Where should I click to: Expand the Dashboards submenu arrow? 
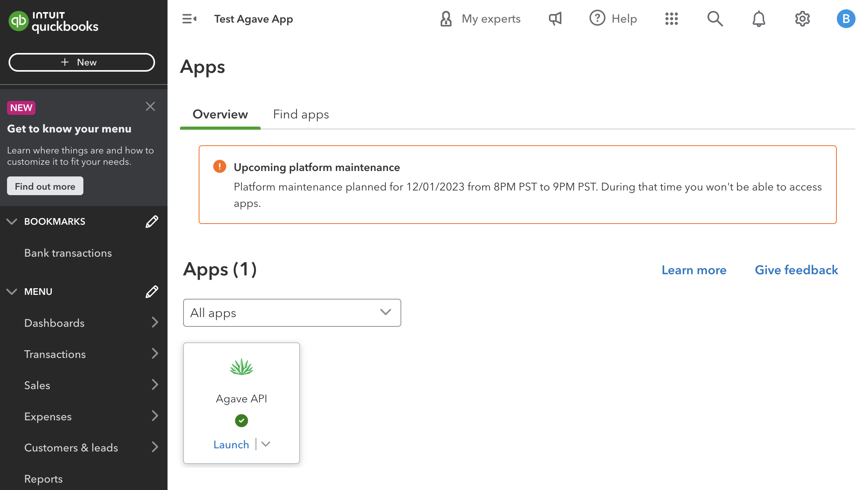click(x=155, y=323)
